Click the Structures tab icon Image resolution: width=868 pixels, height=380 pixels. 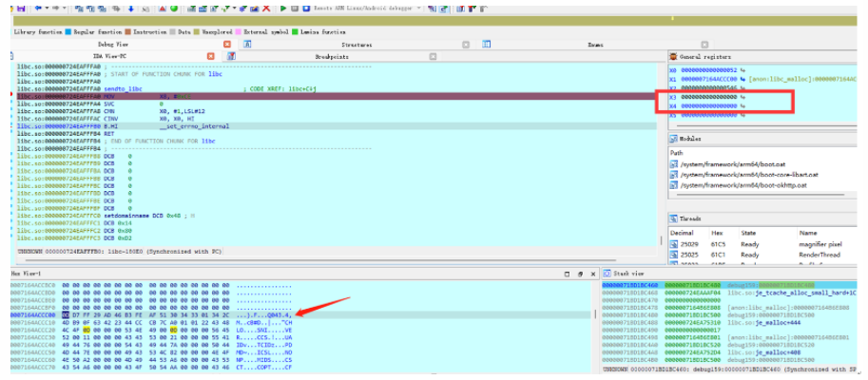247,45
